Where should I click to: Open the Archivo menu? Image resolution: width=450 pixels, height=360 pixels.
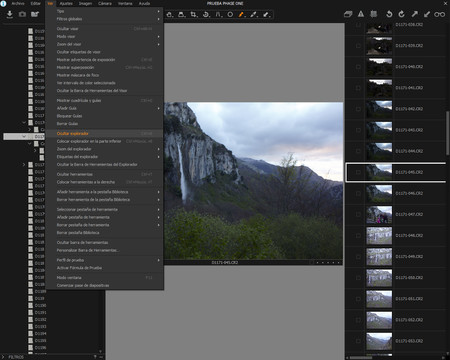pos(18,3)
